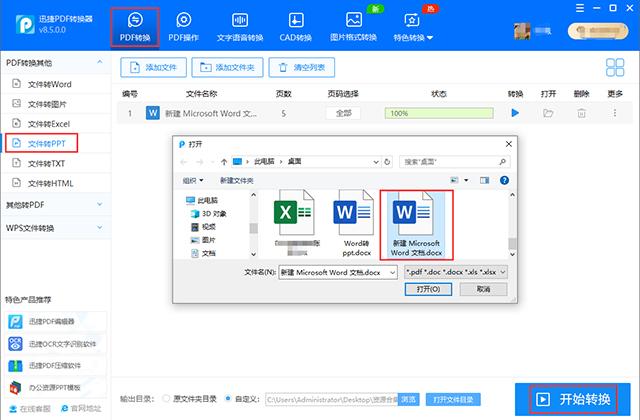Viewport: 640px width, 420px height.
Task: Go forward in the 打开 dialog
Action: point(200,162)
